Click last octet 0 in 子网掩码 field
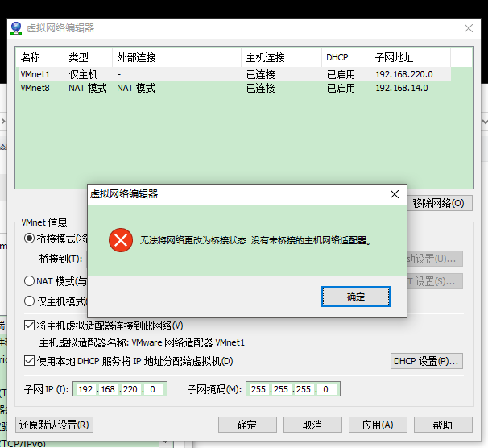This screenshot has height=448, width=488. click(325, 389)
